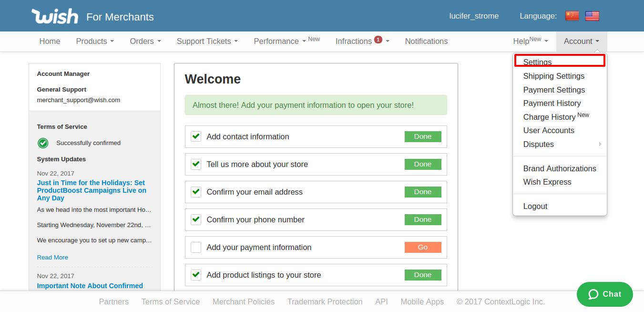644x312 pixels.
Task: Check the Add your payment information checkbox
Action: [196, 247]
